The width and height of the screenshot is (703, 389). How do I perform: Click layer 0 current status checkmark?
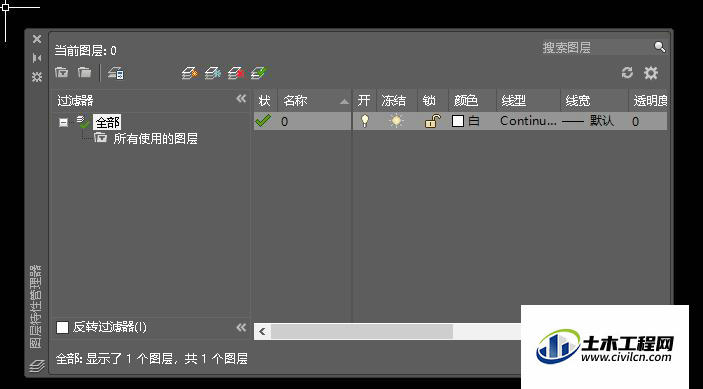coord(263,121)
